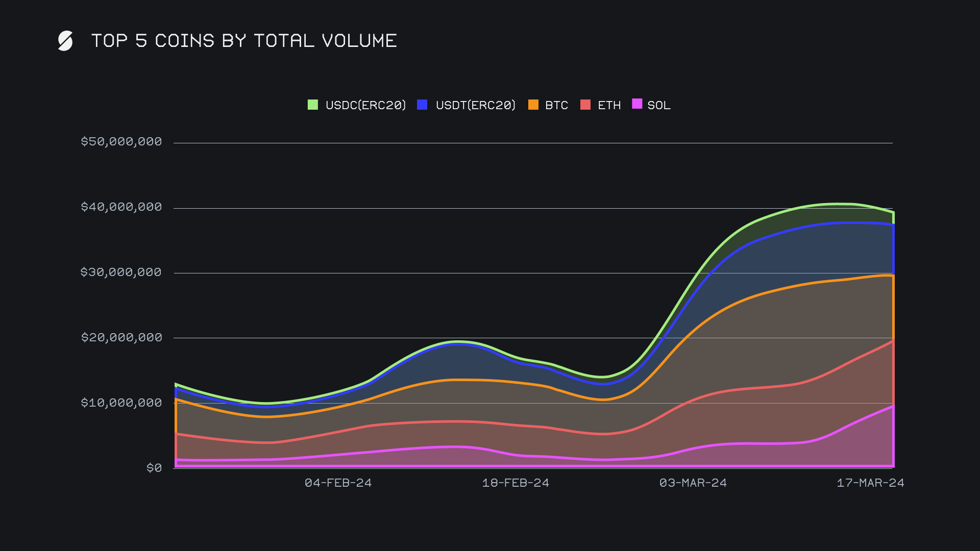Toggle the USDT(ERC20) legend label

click(475, 105)
